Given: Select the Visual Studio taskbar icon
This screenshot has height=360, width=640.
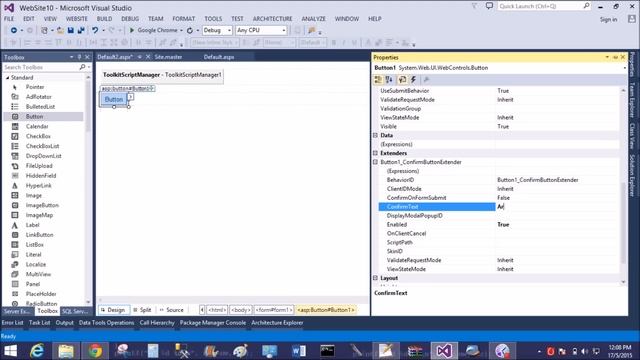Looking at the screenshot, I should click(444, 351).
